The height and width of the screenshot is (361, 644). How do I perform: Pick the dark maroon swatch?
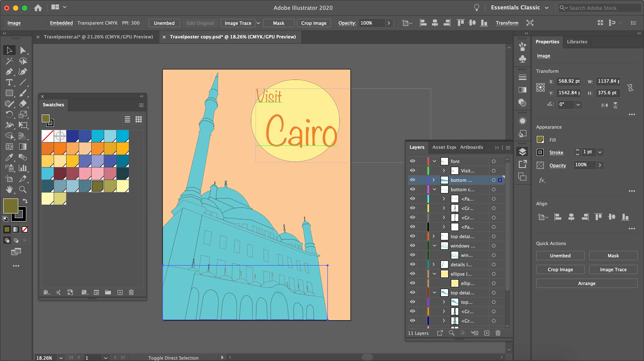(x=60, y=174)
